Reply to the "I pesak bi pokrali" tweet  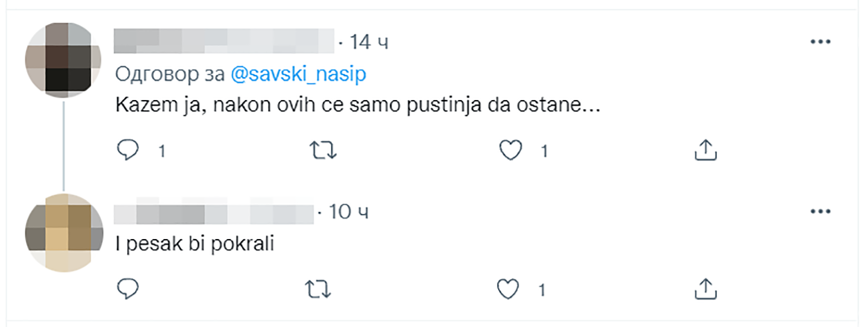(128, 288)
